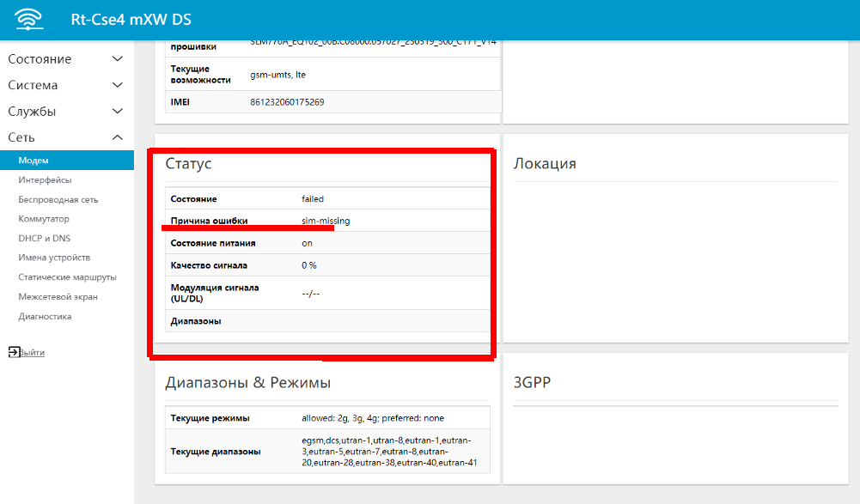
Task: Expand the Состояние section chevron
Action: 118,59
